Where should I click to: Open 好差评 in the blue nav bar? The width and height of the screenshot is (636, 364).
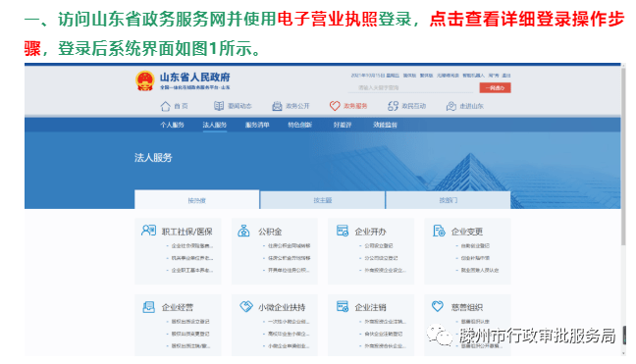coord(343,125)
